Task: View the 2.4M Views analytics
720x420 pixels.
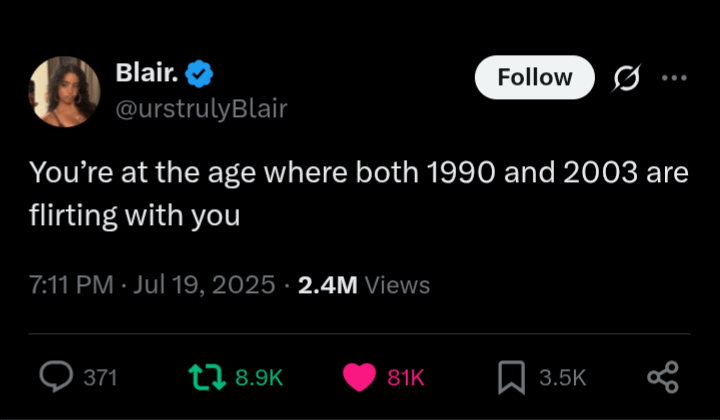Action: pyautogui.click(x=364, y=285)
